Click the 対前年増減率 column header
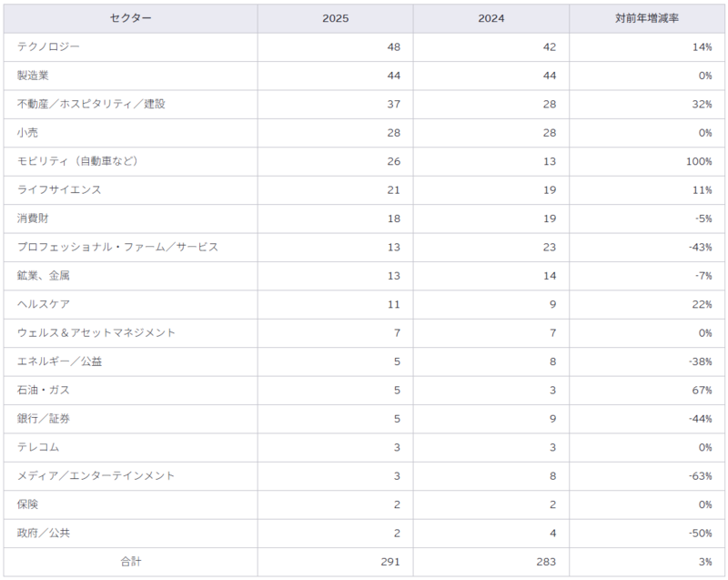This screenshot has width=728, height=580. (x=647, y=18)
